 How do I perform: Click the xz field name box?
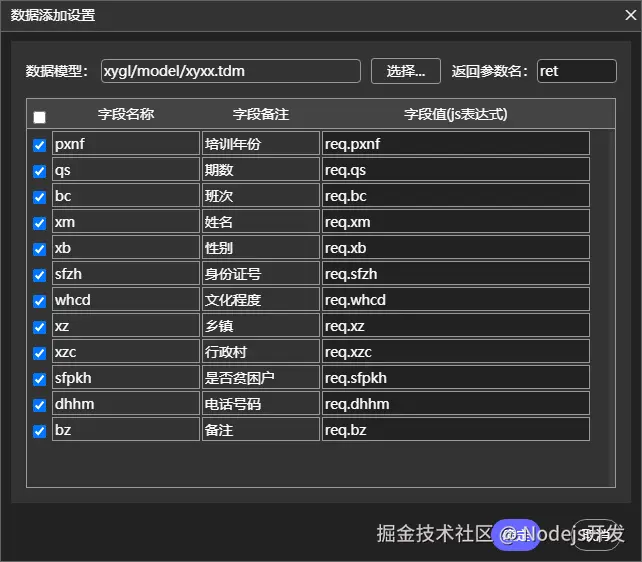126,325
